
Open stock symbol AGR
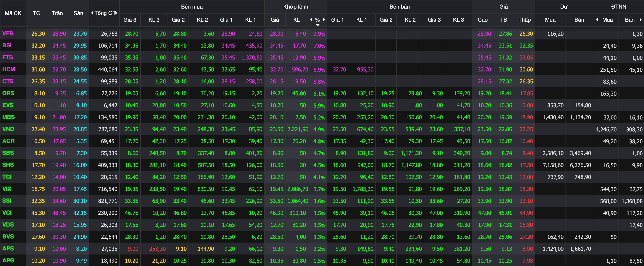pyautogui.click(x=9, y=141)
